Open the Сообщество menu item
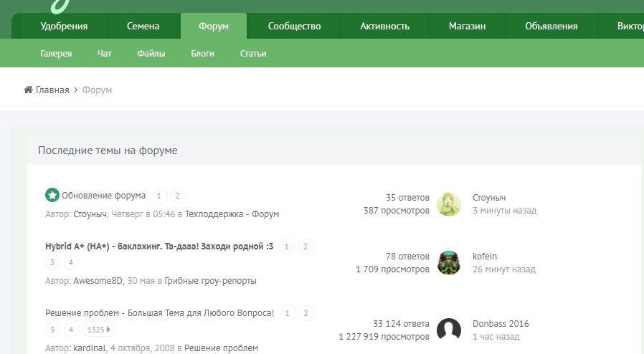Viewport: 644px width, 354px height. (x=294, y=26)
